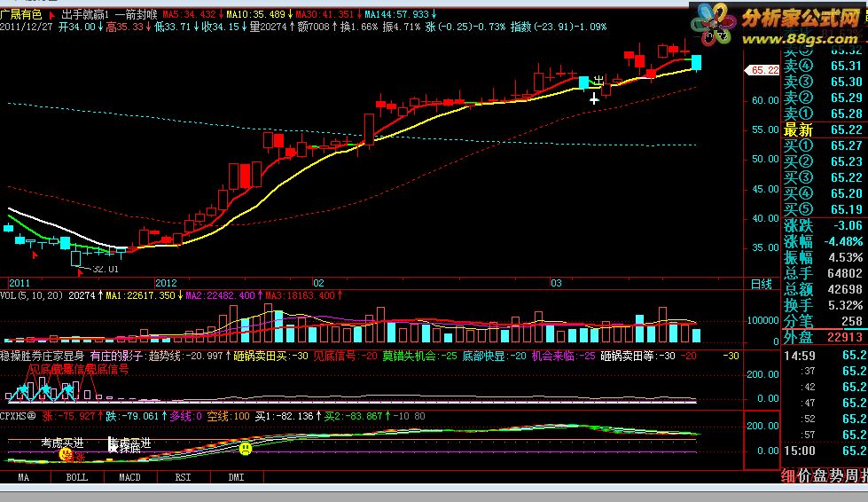Click the 涨幅 -4.48% row
868x502 pixels.
tap(823, 242)
